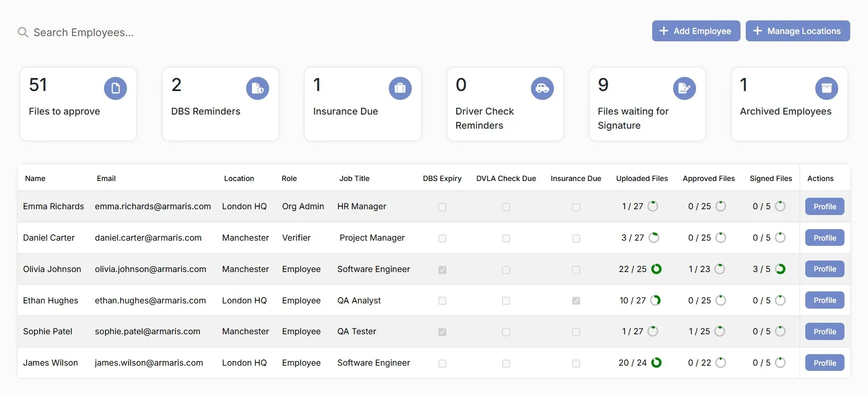Click the Insurance Due briefcase icon

coord(400,88)
